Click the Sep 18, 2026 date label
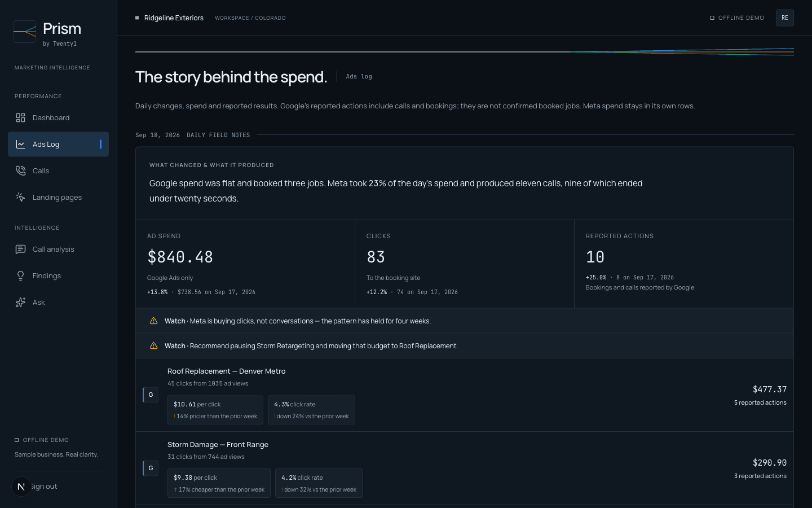This screenshot has width=812, height=508. click(158, 135)
